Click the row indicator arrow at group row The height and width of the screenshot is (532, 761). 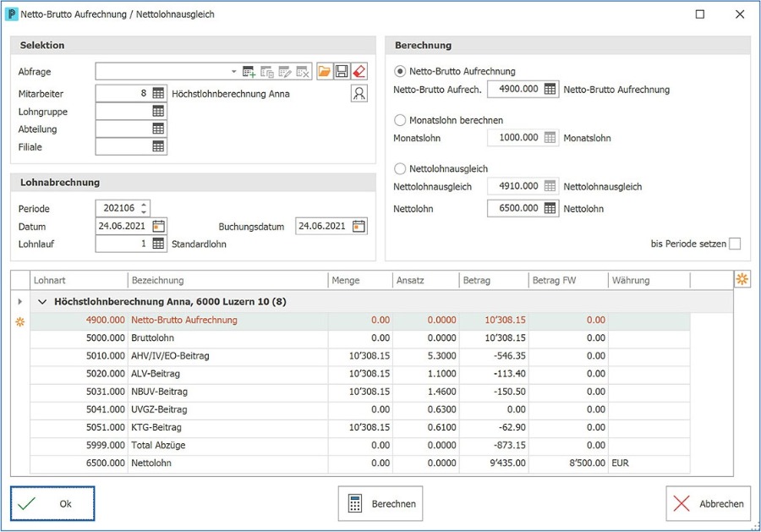[x=20, y=301]
